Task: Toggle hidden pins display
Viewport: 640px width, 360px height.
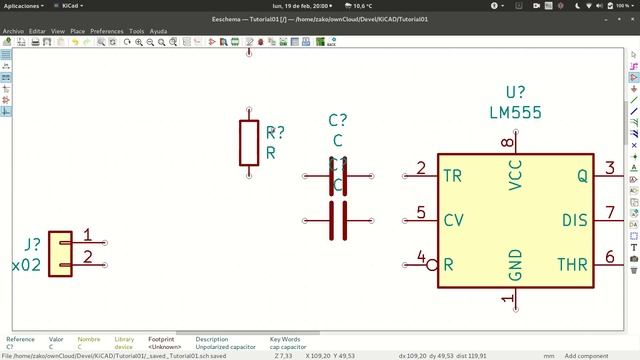Action: click(x=6, y=100)
